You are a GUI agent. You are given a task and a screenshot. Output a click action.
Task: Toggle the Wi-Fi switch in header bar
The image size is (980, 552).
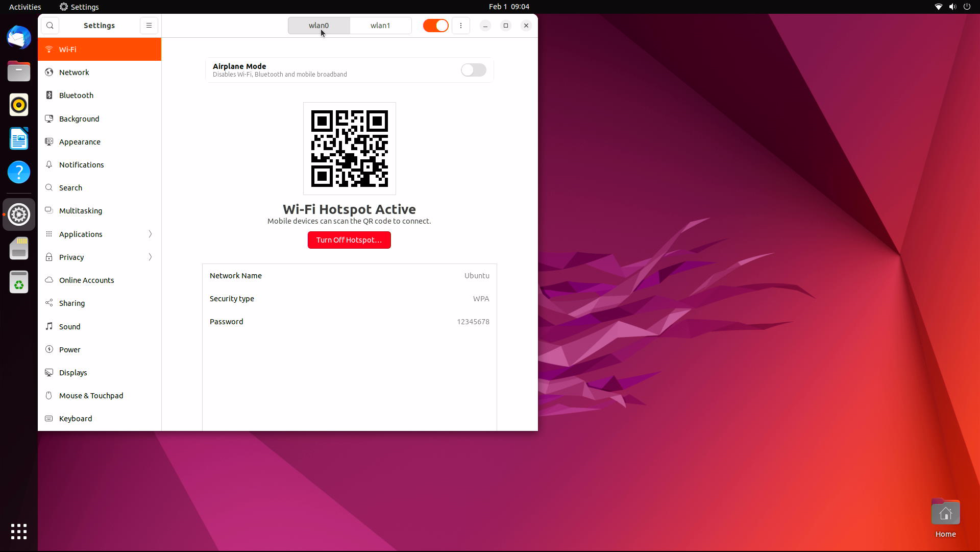tap(435, 26)
